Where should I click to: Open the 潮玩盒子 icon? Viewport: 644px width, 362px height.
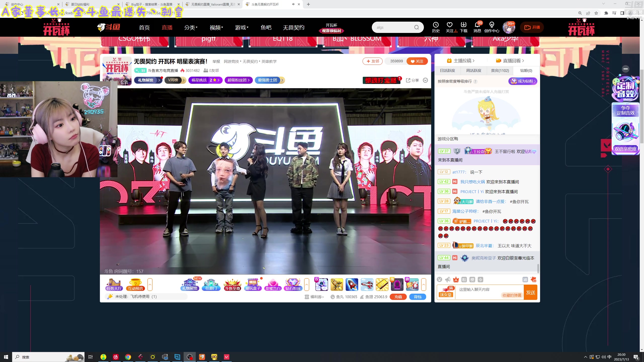pyautogui.click(x=253, y=285)
